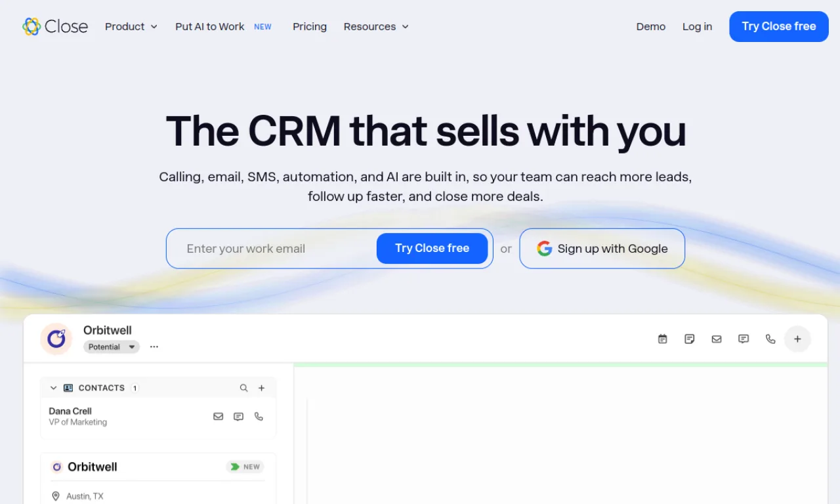The height and width of the screenshot is (504, 840).
Task: Click the contacts count badge showing 1
Action: [x=135, y=388]
